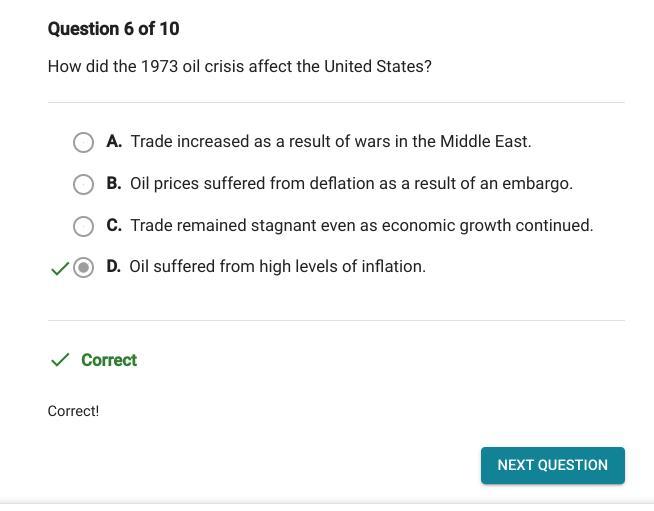Click the bold letter B. label
The image size is (654, 511).
(x=114, y=184)
